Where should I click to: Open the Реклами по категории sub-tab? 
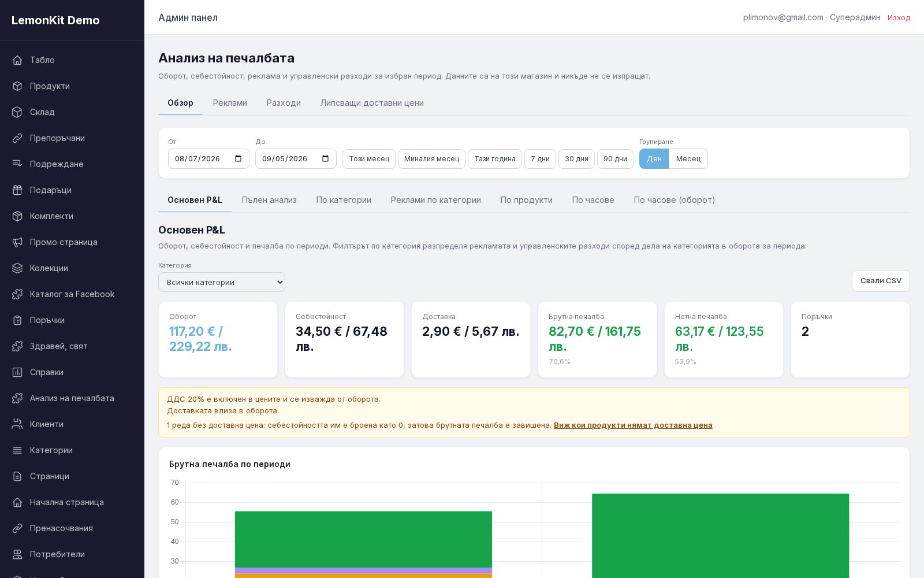pyautogui.click(x=436, y=200)
